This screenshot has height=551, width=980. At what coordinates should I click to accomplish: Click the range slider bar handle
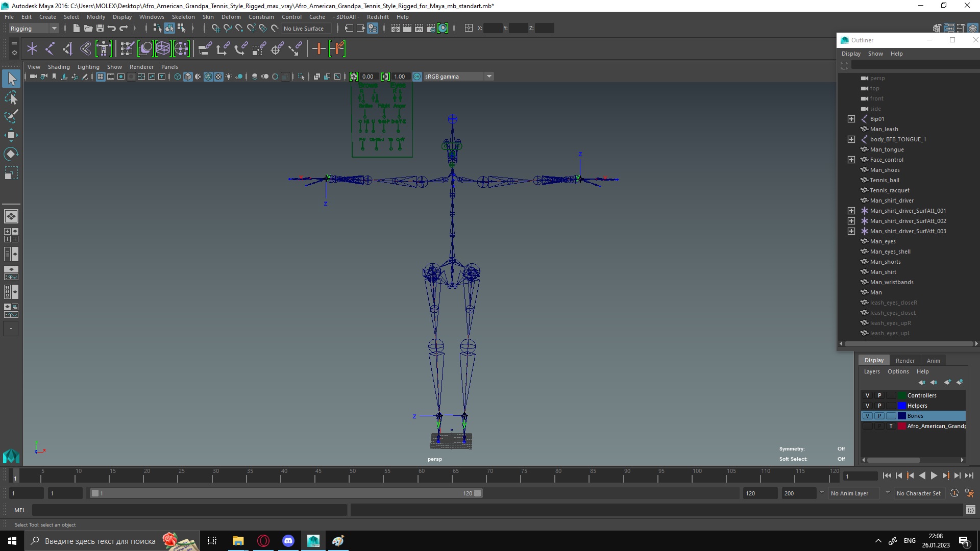[x=286, y=493]
